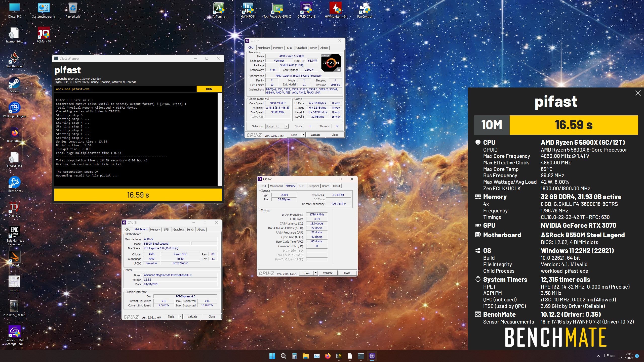644x362 pixels.
Task: Launch 3DMark desktop shortcut
Action: click(14, 259)
